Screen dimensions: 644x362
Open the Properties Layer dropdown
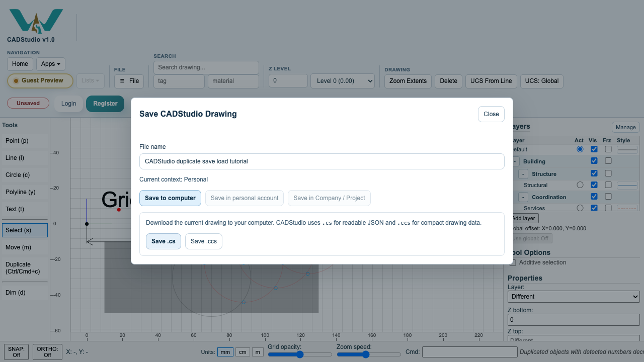574,297
